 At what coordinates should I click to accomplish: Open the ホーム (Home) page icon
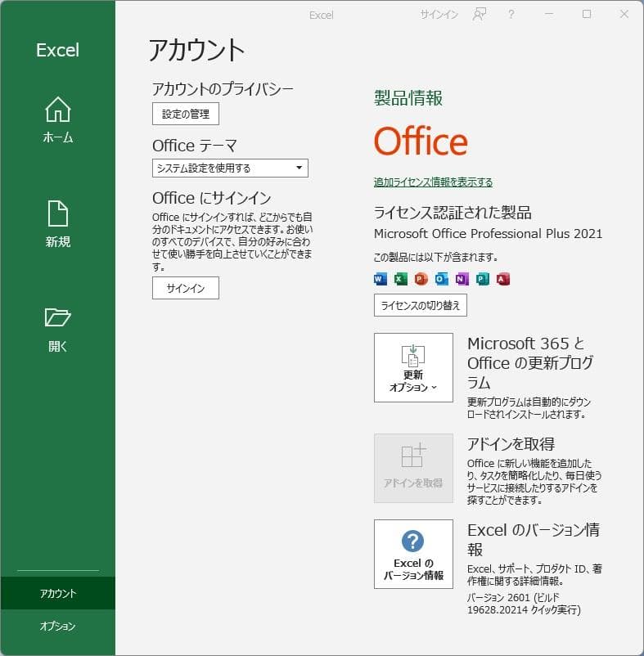pyautogui.click(x=58, y=110)
